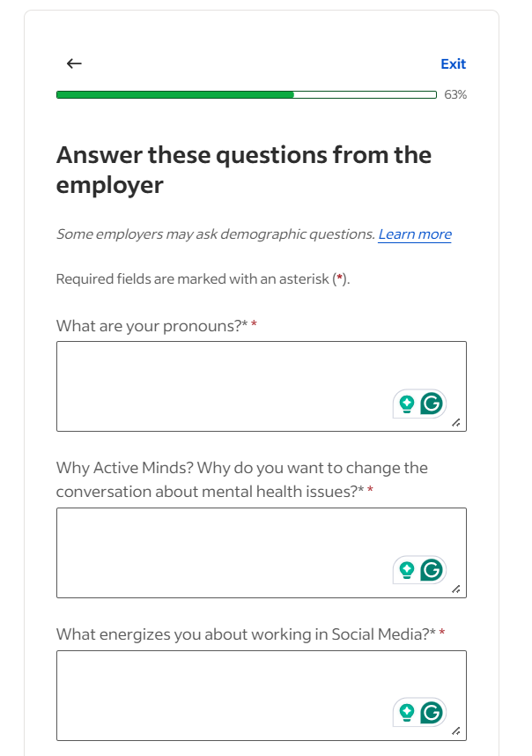This screenshot has height=756, width=532.
Task: Open Grammarly in the Social Media answer box
Action: click(x=431, y=712)
